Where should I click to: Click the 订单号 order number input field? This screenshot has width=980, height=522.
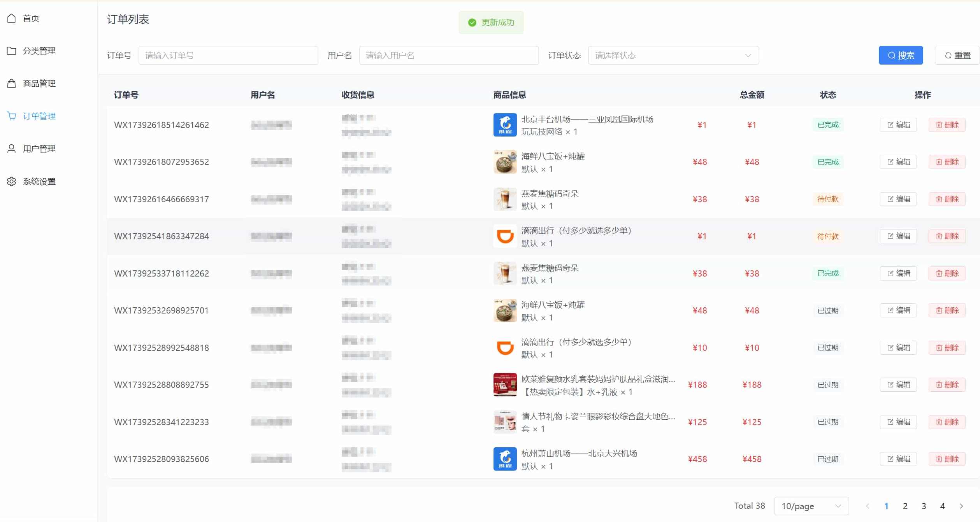[x=228, y=55]
